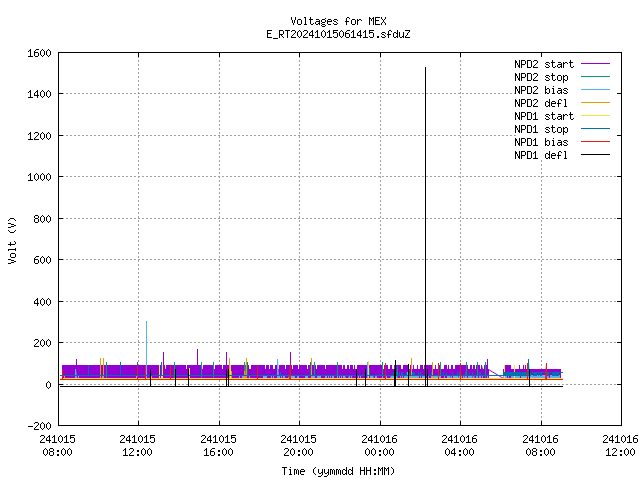Click the 241015 20:00 x-axis tick label
The width and height of the screenshot is (640, 480).
pyautogui.click(x=298, y=446)
